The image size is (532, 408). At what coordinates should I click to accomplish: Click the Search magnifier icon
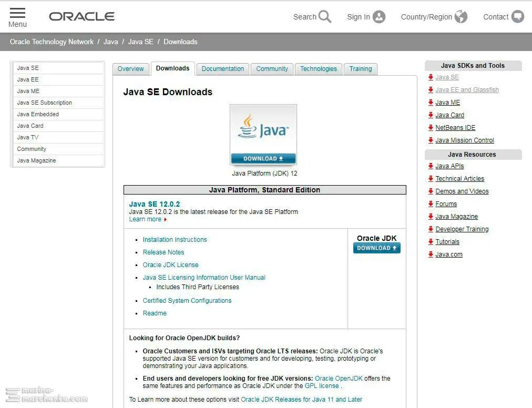tap(325, 17)
